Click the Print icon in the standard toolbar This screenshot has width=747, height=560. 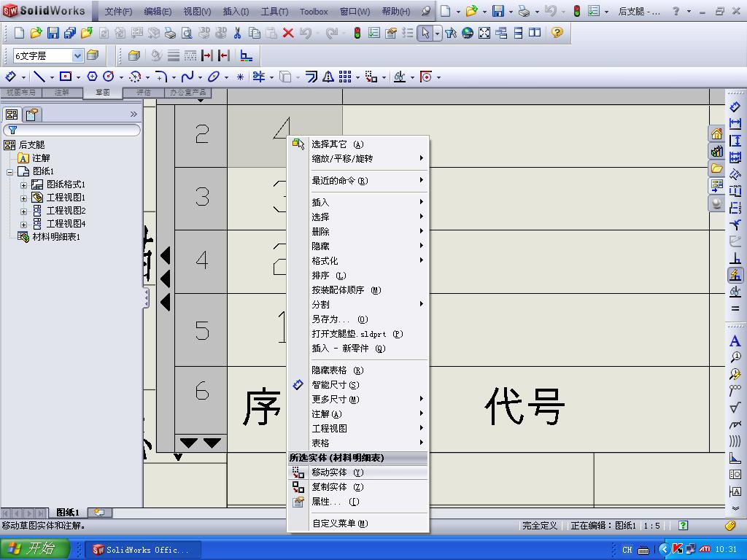(x=170, y=32)
